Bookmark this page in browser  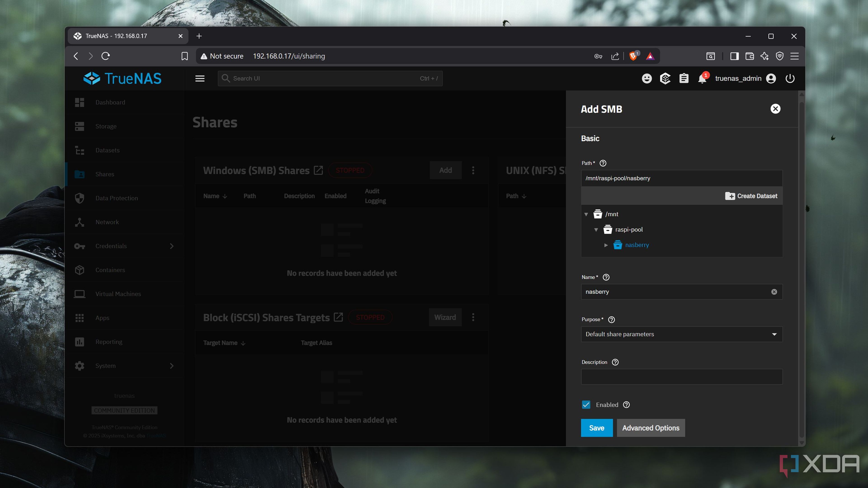(184, 56)
